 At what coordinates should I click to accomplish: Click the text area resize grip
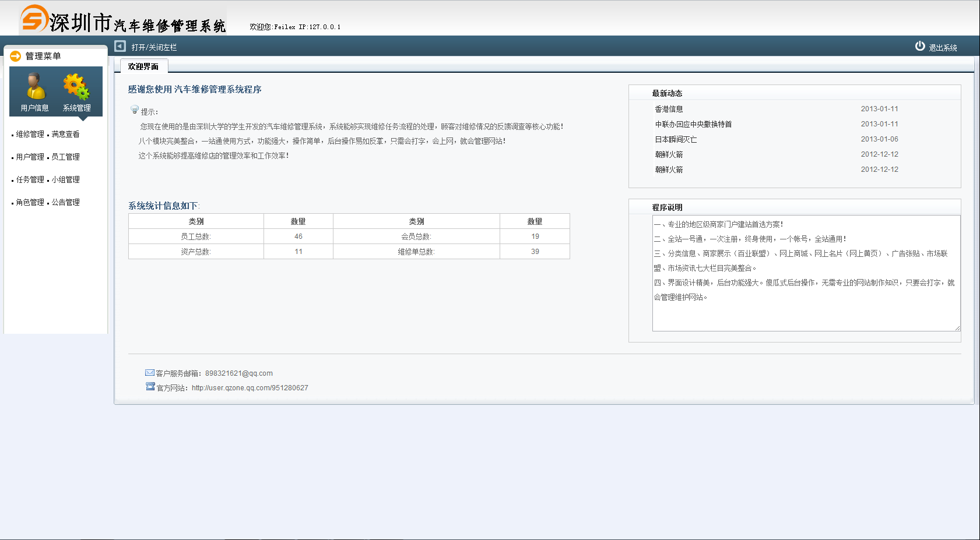pyautogui.click(x=957, y=328)
